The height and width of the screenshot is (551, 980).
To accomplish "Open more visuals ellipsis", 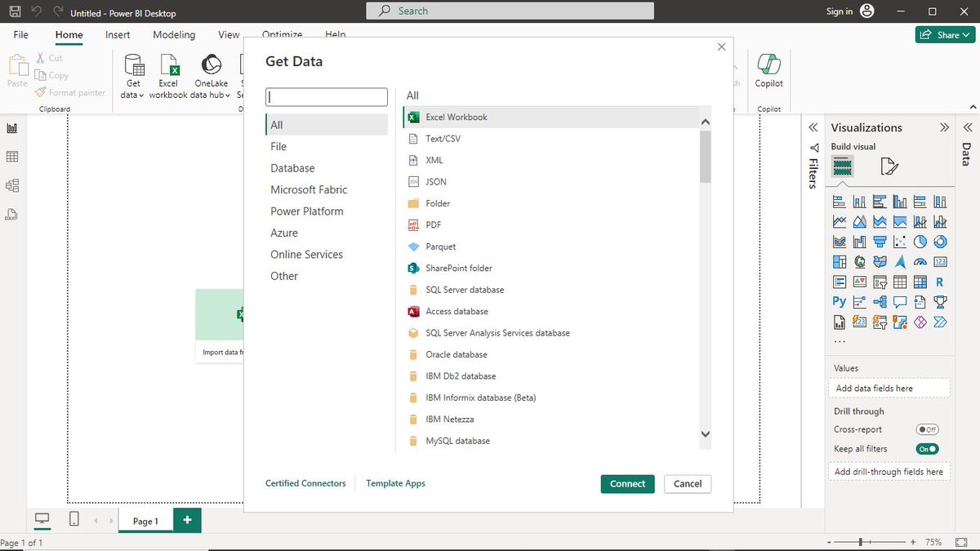I will coord(840,341).
